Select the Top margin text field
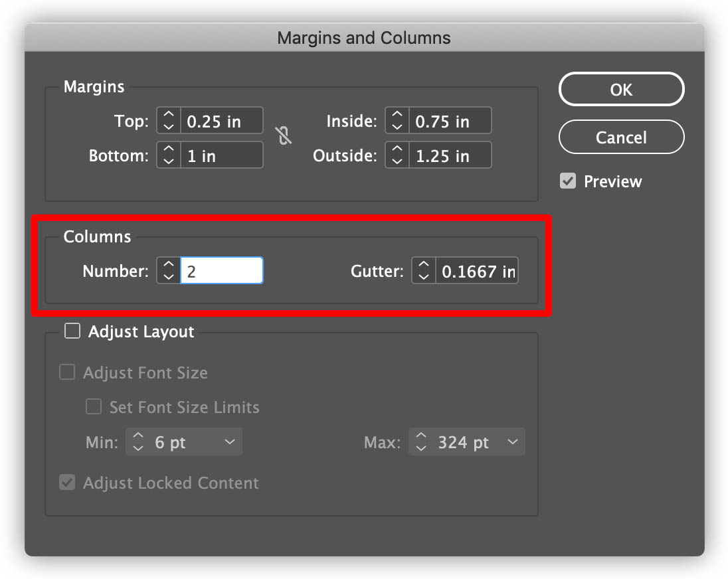728x579 pixels. [222, 122]
